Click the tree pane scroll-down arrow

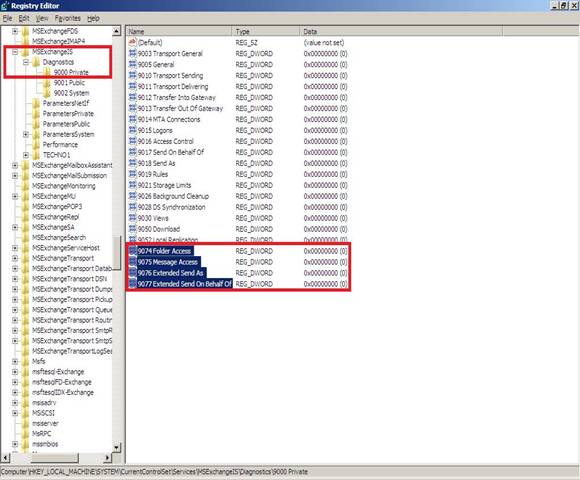coord(117,448)
